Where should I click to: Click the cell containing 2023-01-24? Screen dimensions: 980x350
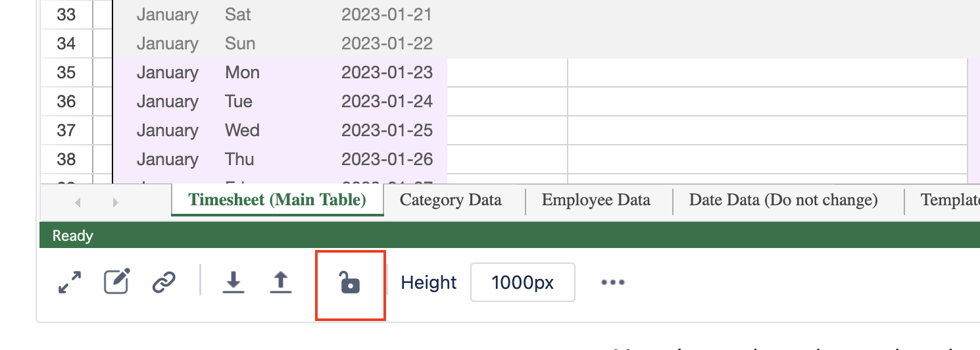[x=387, y=101]
